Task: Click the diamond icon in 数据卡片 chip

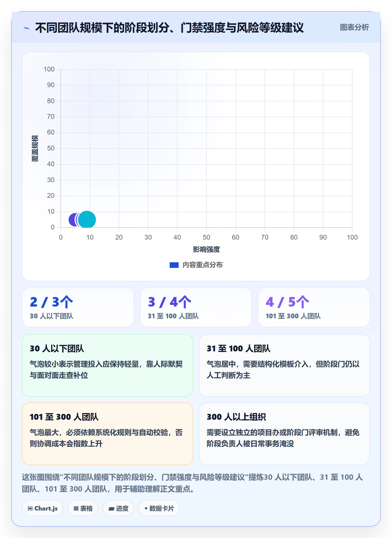Action: click(146, 508)
